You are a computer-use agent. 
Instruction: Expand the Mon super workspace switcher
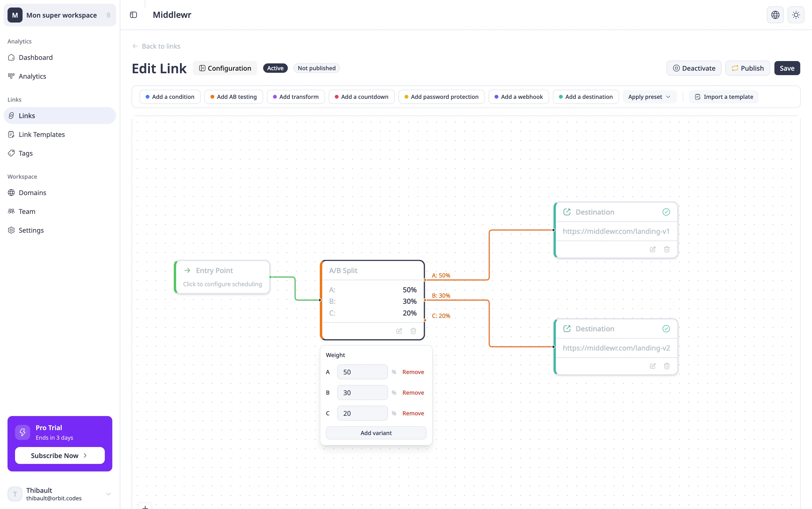click(60, 15)
